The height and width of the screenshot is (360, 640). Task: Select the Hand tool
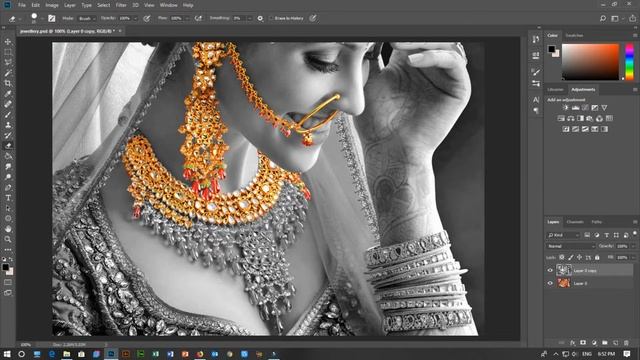point(8,229)
